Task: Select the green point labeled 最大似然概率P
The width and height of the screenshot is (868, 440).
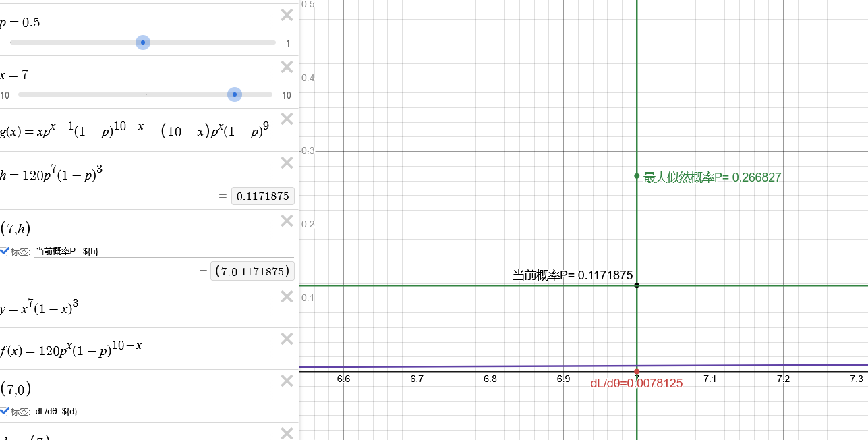Action: [637, 176]
